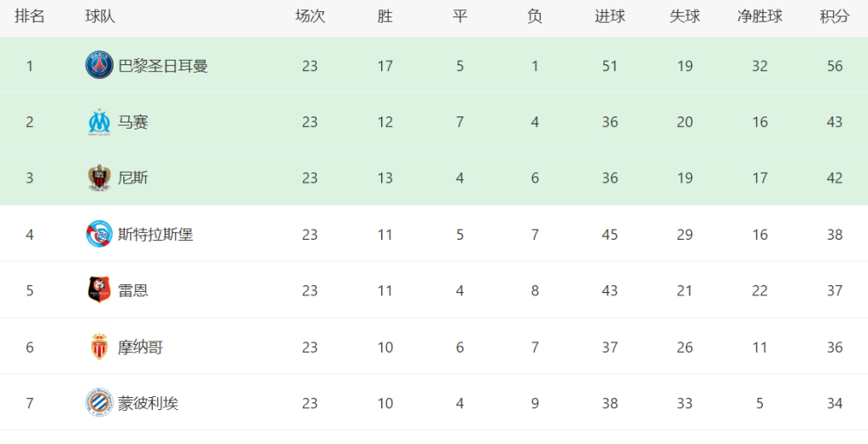Sort by the 净胜球 column header

pos(760,17)
